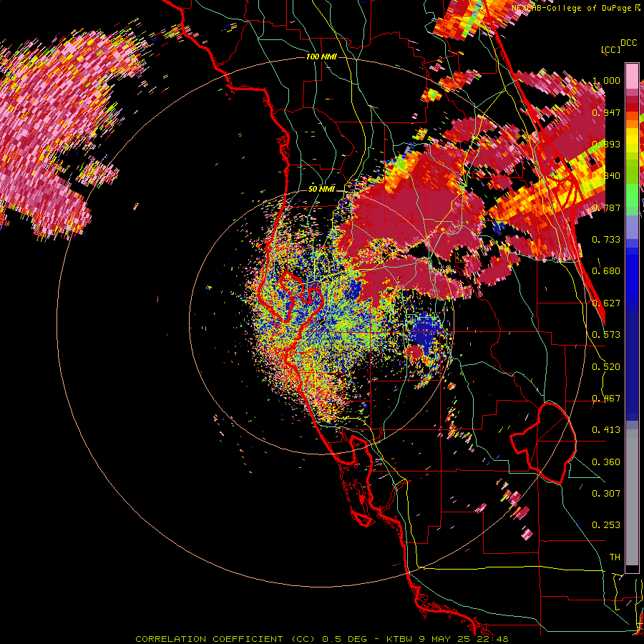Click the 1.000 value on the color scale

pyautogui.click(x=606, y=80)
